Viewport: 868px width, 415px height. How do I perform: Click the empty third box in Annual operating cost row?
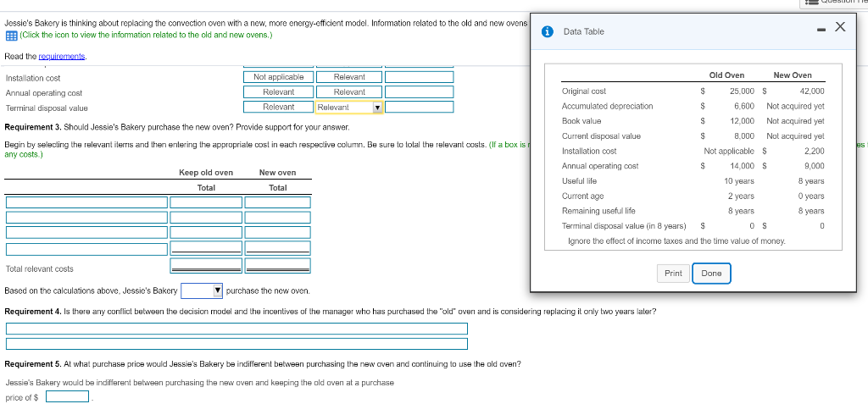419,91
